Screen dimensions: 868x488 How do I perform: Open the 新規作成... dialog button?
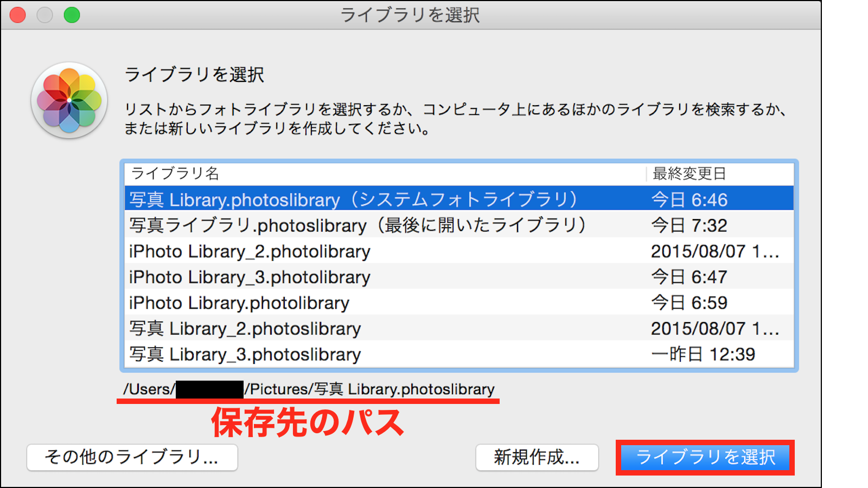(537, 458)
